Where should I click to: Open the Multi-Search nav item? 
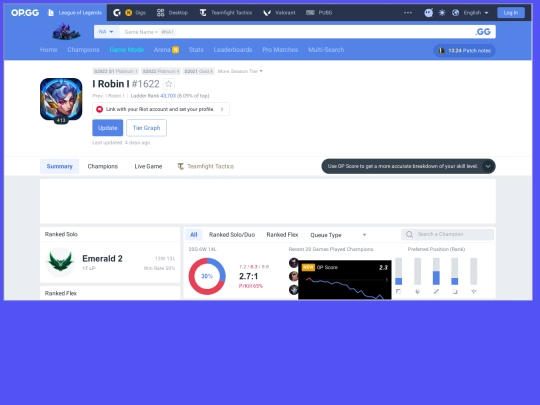326,50
